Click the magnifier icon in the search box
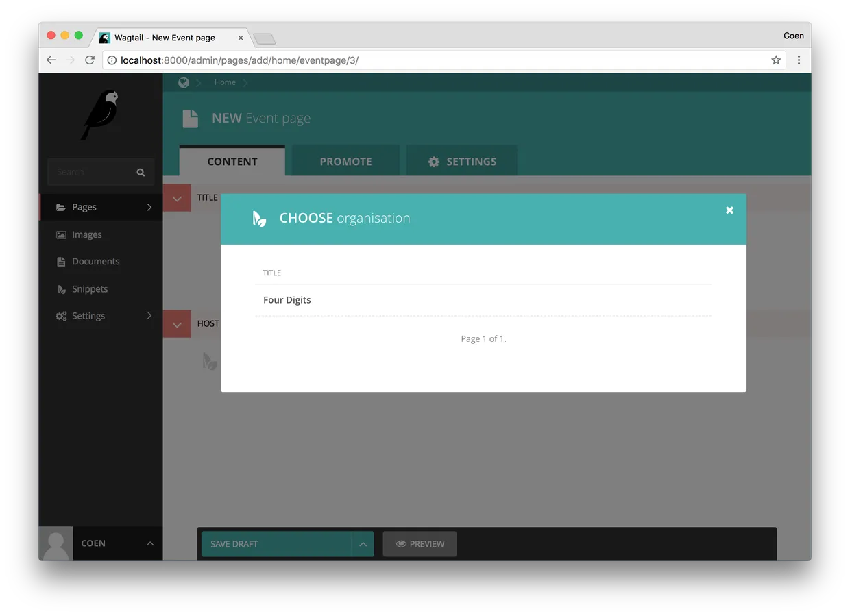The width and height of the screenshot is (850, 616). click(x=141, y=172)
